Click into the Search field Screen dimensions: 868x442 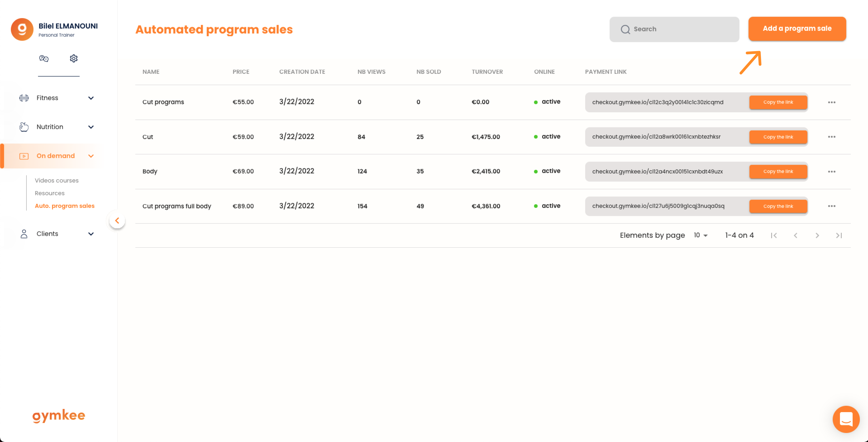674,29
